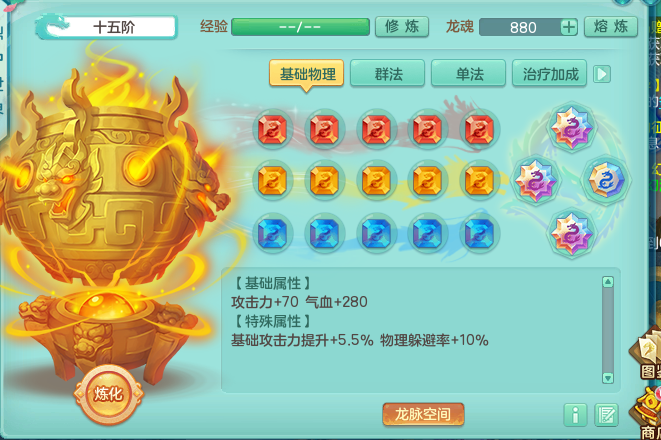Image resolution: width=661 pixels, height=440 pixels.
Task: Click the scroll up arrow in attributes panel
Action: click(x=607, y=282)
